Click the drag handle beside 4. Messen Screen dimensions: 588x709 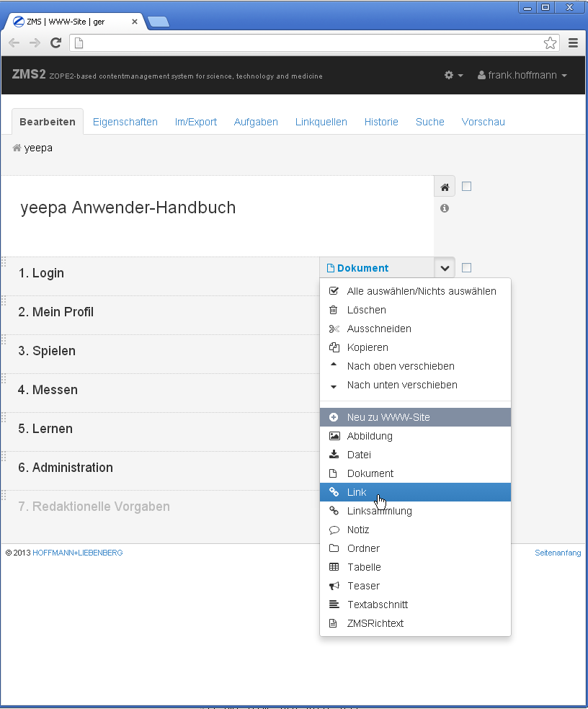click(x=4, y=379)
